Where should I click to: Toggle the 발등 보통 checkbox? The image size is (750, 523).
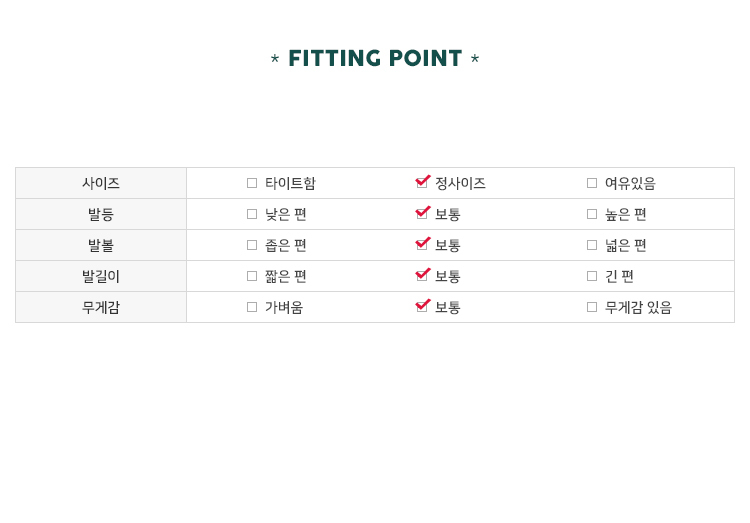[422, 214]
